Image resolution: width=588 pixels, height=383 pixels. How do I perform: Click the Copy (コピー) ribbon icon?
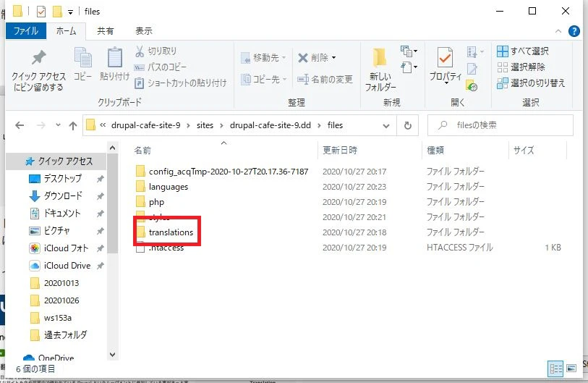83,64
